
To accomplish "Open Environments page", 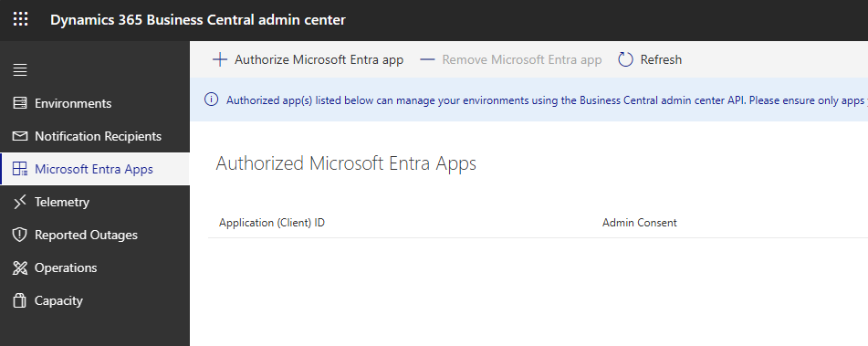I will click(95, 103).
